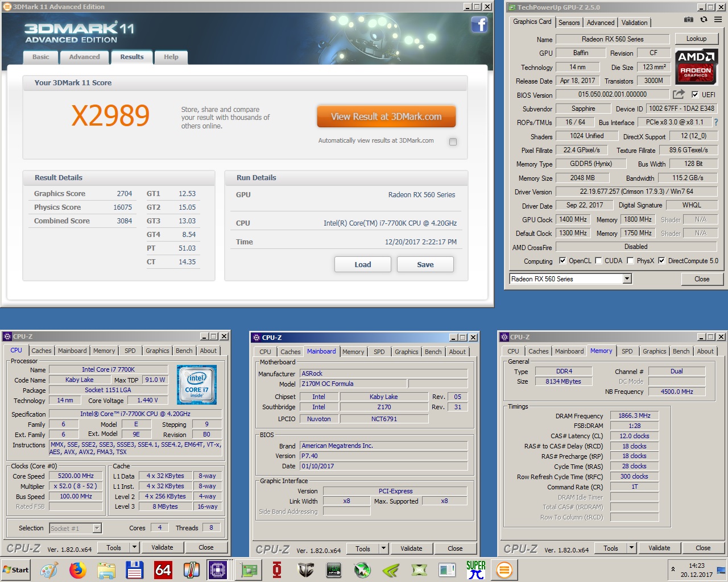Open File Explorer from the taskbar

[106, 569]
